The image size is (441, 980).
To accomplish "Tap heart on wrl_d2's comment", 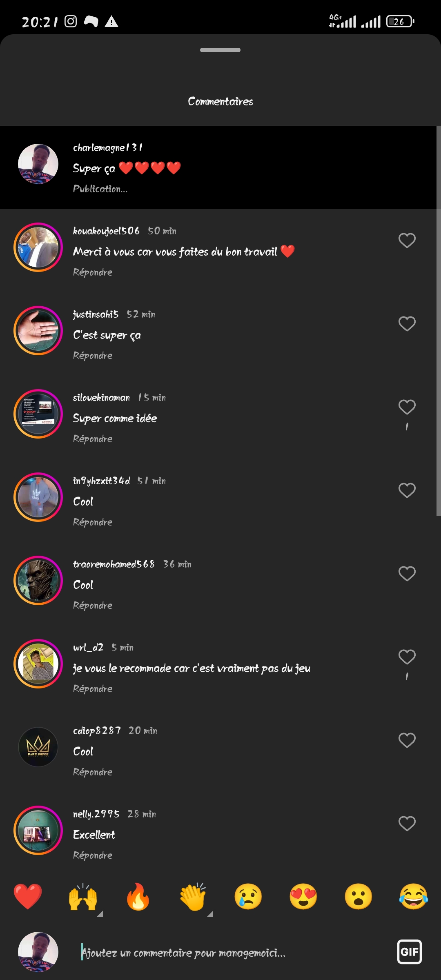I will point(407,657).
